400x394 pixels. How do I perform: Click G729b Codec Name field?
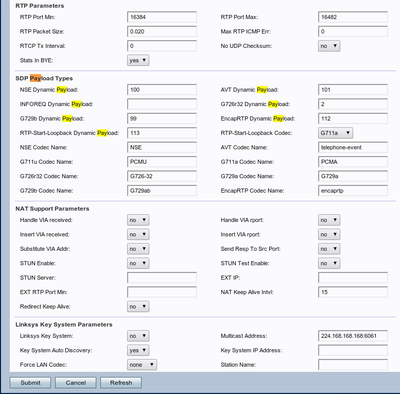click(x=162, y=191)
